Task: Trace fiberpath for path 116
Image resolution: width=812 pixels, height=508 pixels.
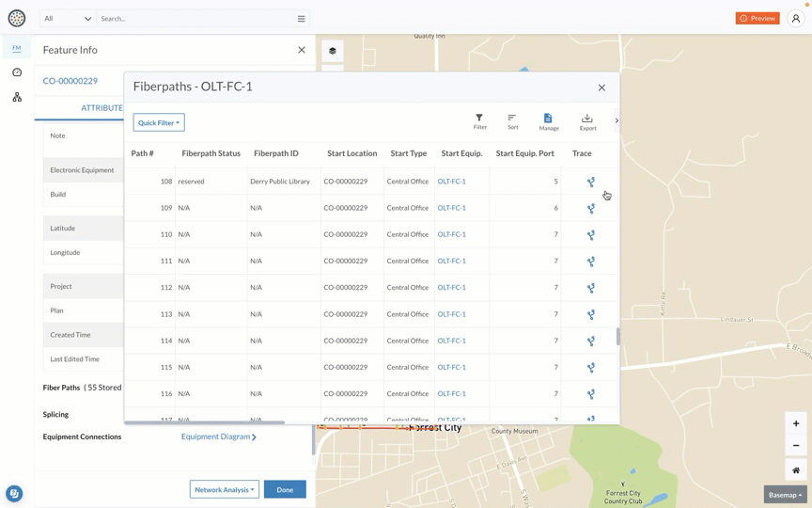Action: 590,394
